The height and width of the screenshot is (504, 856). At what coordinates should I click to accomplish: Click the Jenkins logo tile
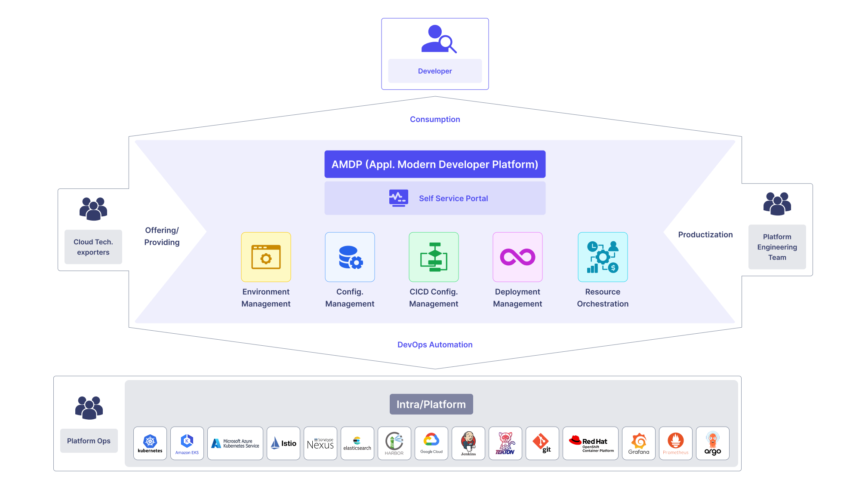(468, 443)
